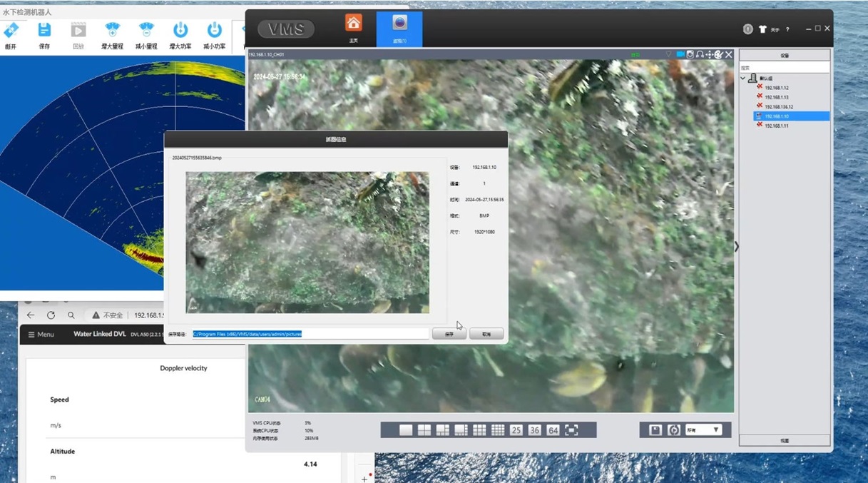
Task: Select device 192.168.1.10
Action: coord(792,116)
